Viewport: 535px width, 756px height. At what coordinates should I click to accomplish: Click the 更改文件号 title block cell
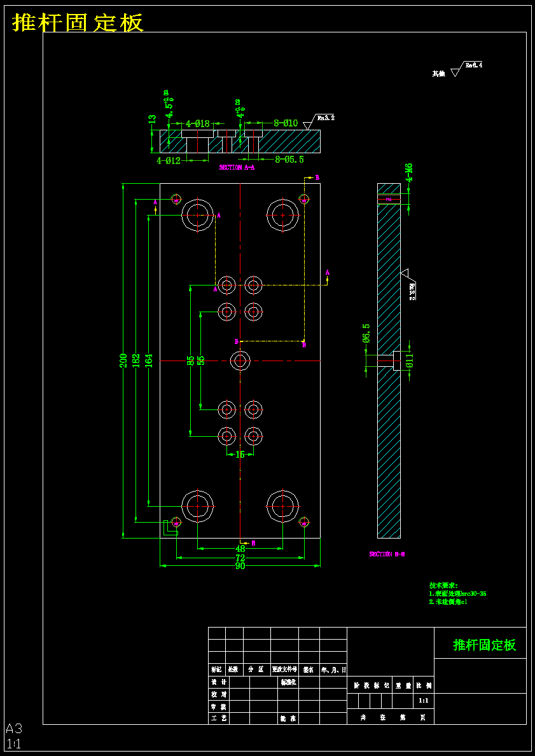point(284,670)
